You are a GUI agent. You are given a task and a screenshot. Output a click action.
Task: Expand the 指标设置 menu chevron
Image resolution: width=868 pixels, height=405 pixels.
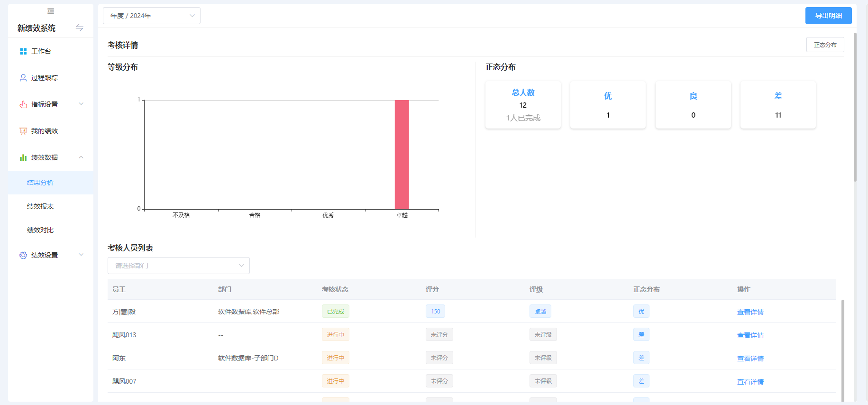[x=81, y=104]
